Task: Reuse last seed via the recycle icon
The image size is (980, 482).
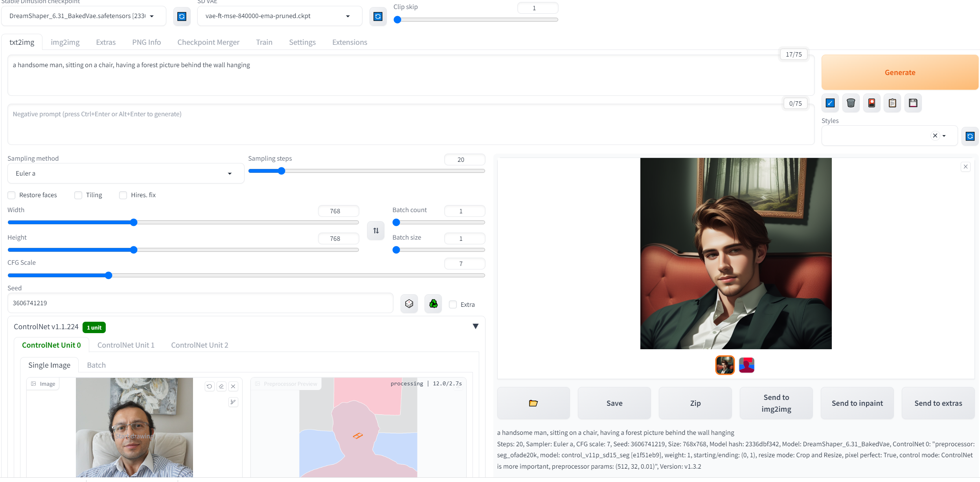Action: coord(433,303)
